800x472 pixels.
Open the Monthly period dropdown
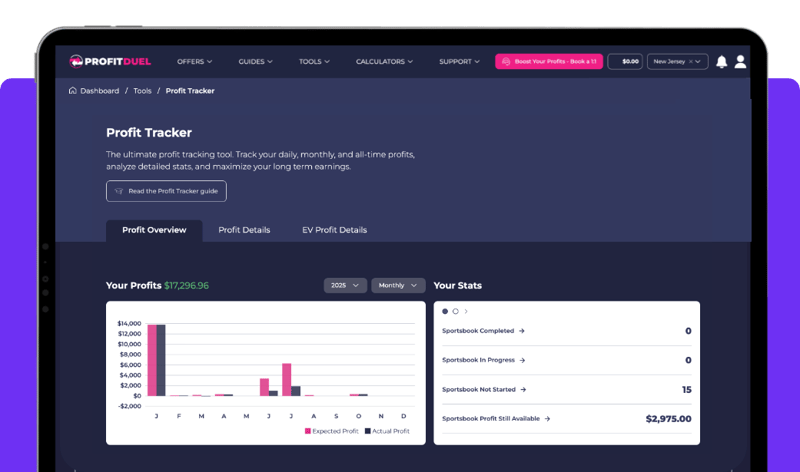[398, 285]
